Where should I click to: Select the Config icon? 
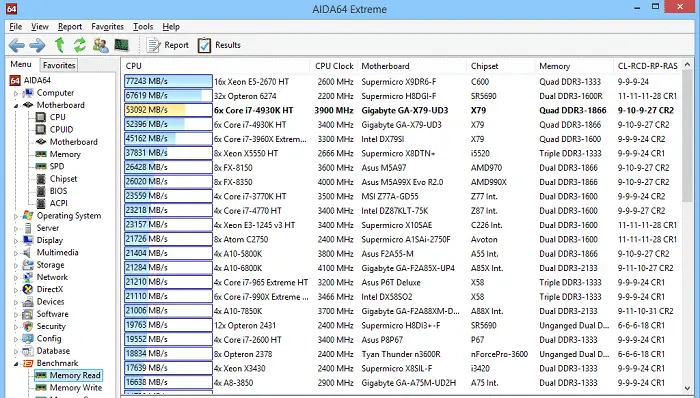pos(28,339)
